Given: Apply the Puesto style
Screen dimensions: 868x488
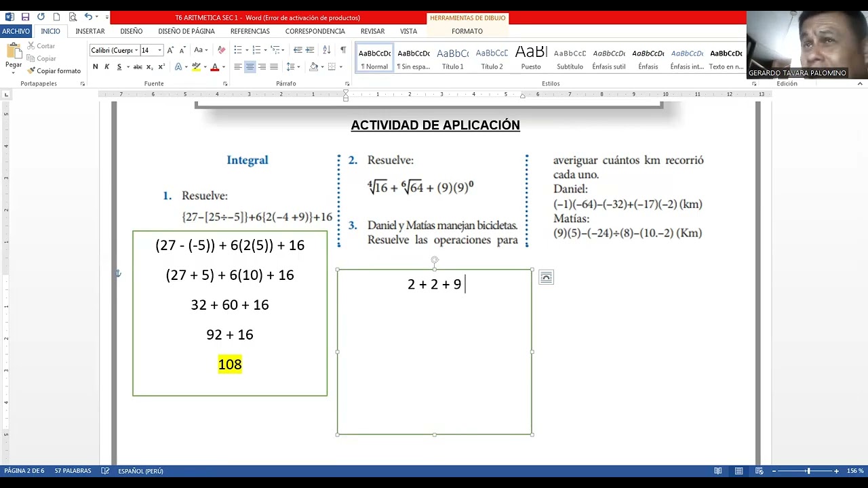Looking at the screenshot, I should coord(531,58).
